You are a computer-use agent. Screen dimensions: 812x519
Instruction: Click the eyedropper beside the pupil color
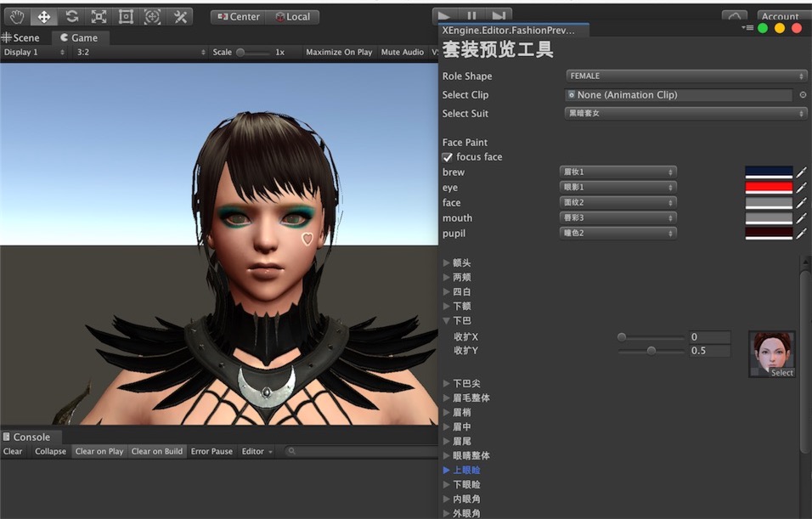(x=802, y=233)
